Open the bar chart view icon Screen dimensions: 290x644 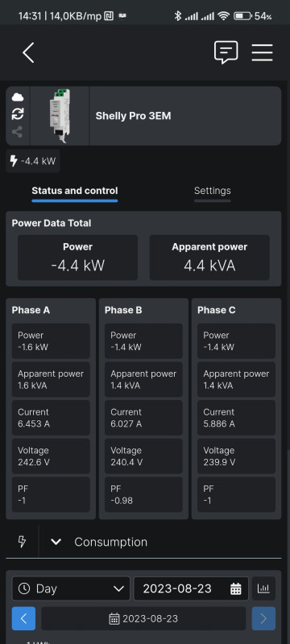coord(263,588)
